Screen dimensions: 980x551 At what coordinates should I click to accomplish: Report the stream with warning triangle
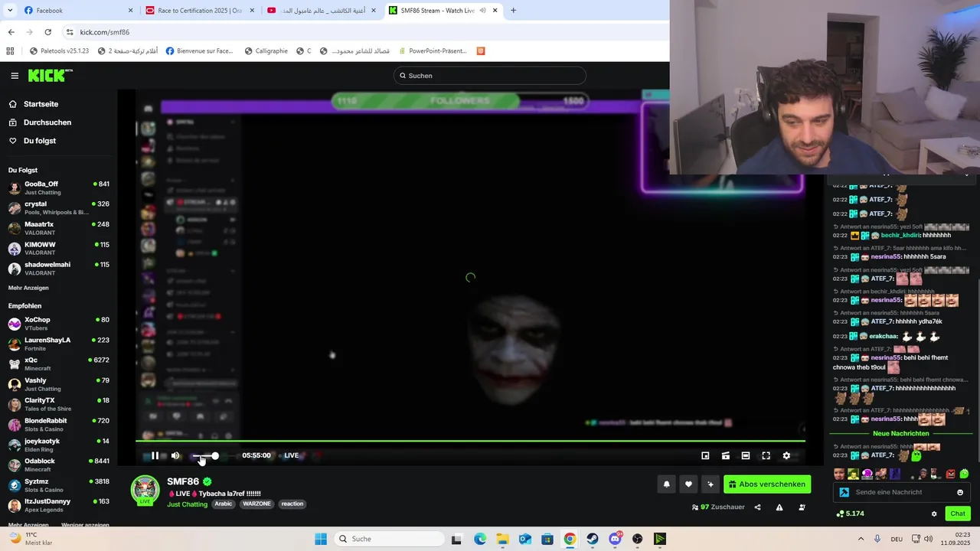pyautogui.click(x=779, y=507)
